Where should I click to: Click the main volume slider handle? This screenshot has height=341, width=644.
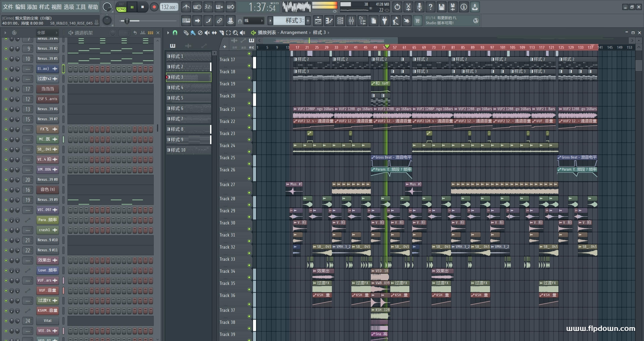tap(127, 21)
